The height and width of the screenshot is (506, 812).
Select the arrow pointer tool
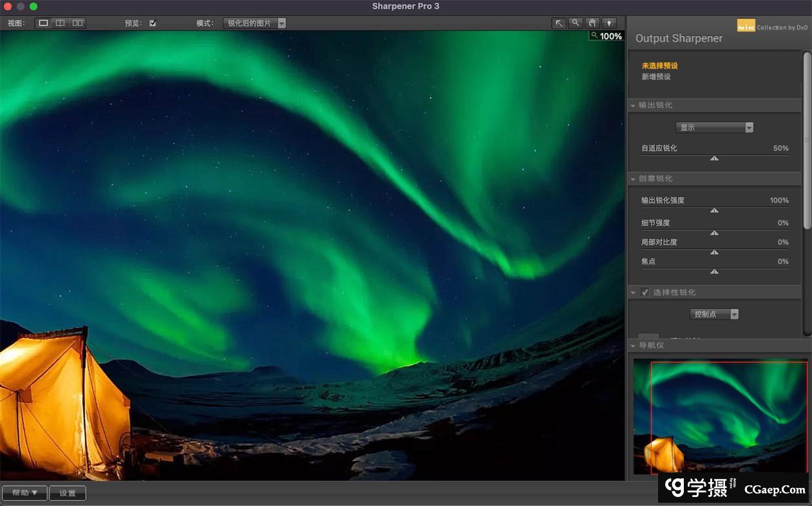pos(558,23)
